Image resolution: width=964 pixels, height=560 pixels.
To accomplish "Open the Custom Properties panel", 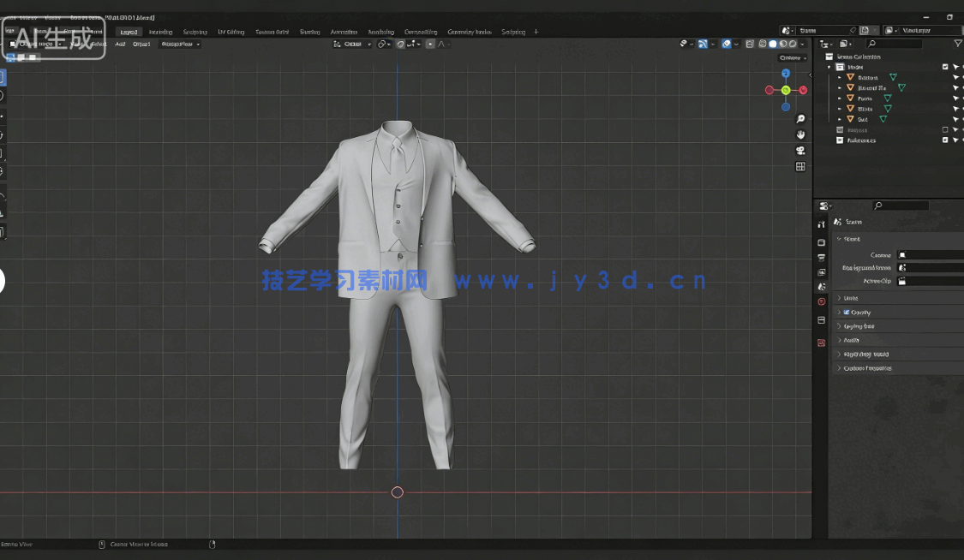I will (x=867, y=367).
